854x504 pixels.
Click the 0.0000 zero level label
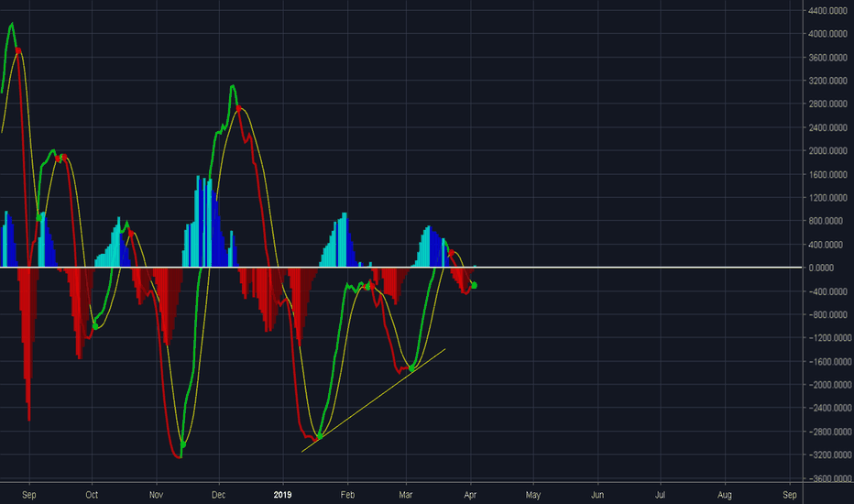click(821, 268)
